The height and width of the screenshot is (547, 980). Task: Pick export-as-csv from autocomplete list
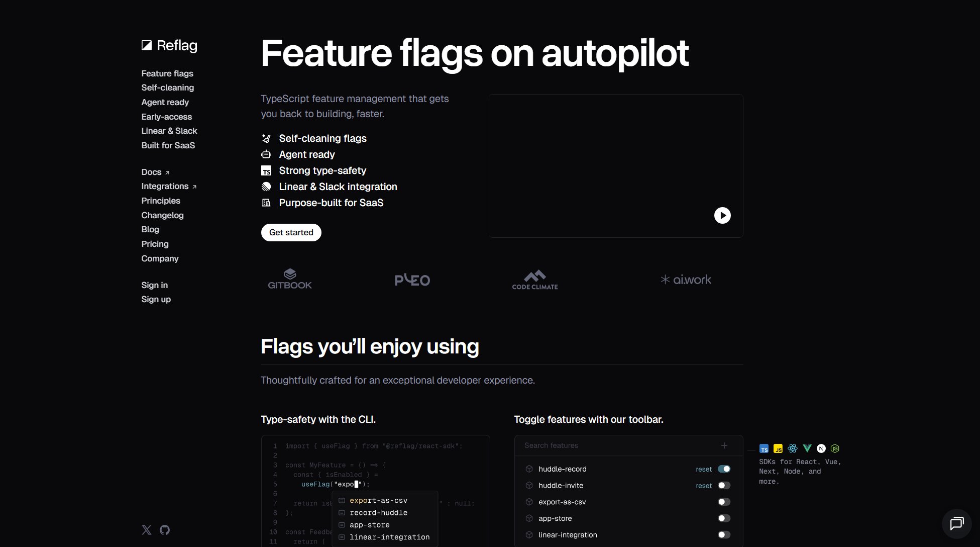coord(378,501)
